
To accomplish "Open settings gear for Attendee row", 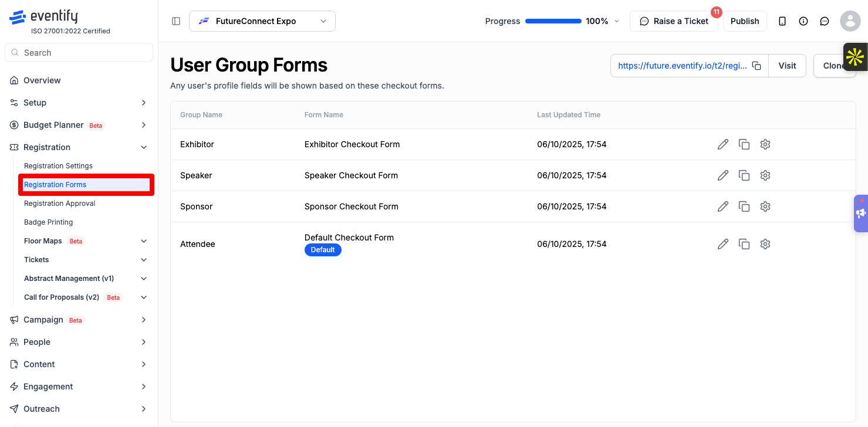I will click(x=765, y=244).
